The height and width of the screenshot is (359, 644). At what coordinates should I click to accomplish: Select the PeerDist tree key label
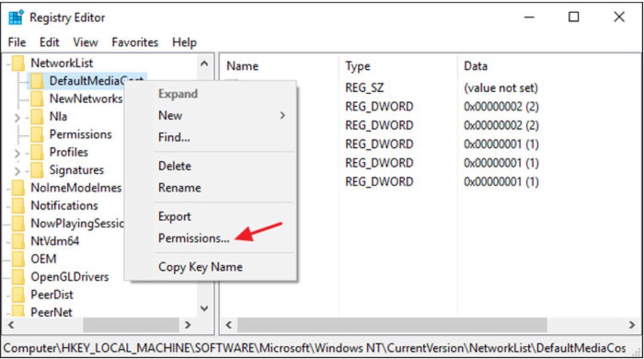pyautogui.click(x=52, y=295)
